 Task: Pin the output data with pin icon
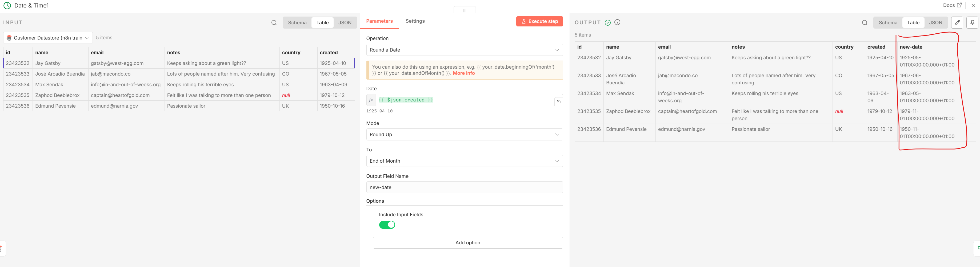click(972, 22)
